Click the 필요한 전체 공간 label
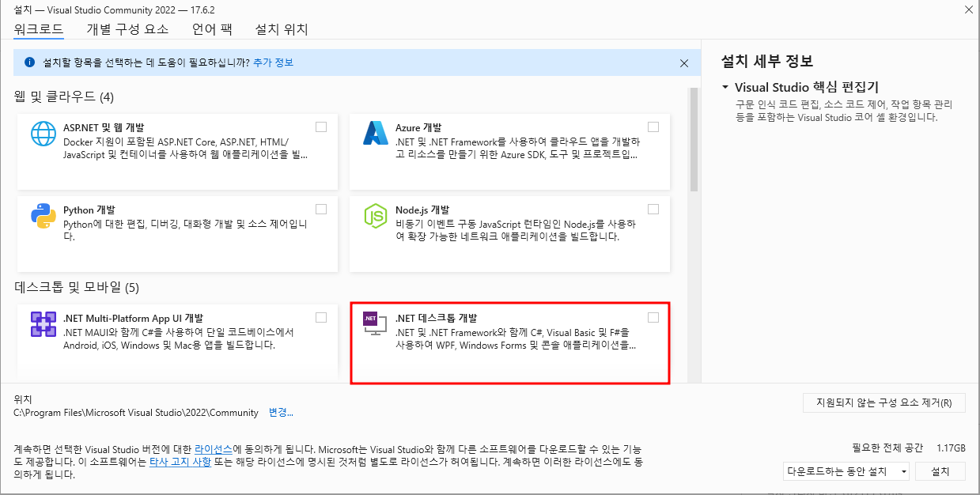 pyautogui.click(x=887, y=448)
